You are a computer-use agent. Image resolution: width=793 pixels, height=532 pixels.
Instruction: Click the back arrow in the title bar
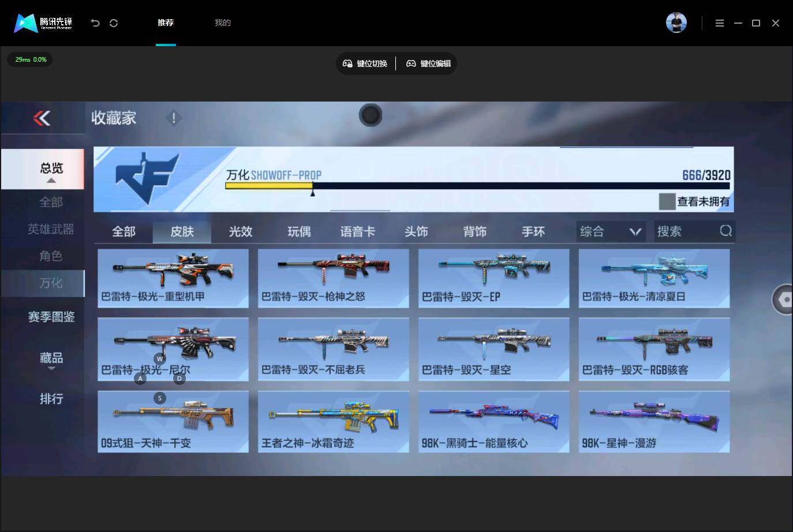point(95,23)
